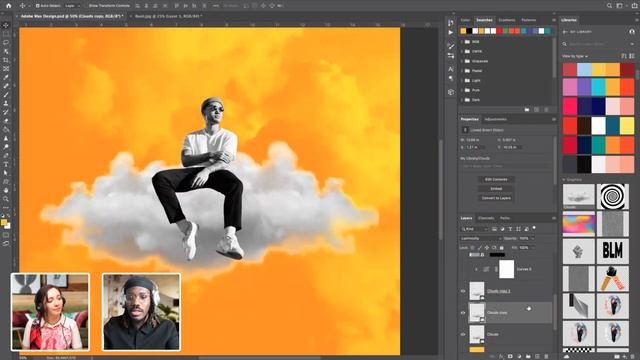Click the Convert to Layers button

pos(496,198)
